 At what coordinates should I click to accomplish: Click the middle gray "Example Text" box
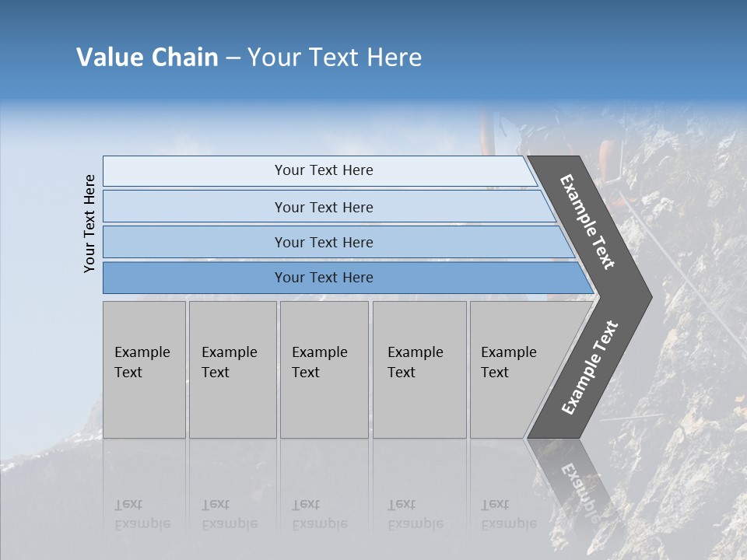tap(324, 369)
